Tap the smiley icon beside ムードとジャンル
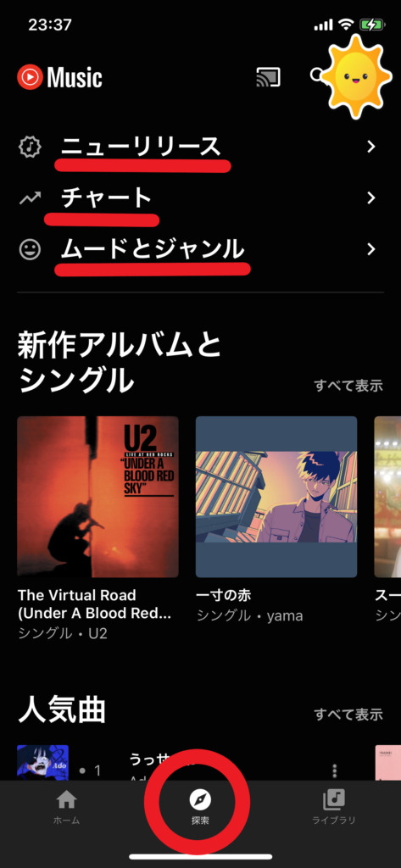Viewport: 401px width, 868px height. click(30, 250)
